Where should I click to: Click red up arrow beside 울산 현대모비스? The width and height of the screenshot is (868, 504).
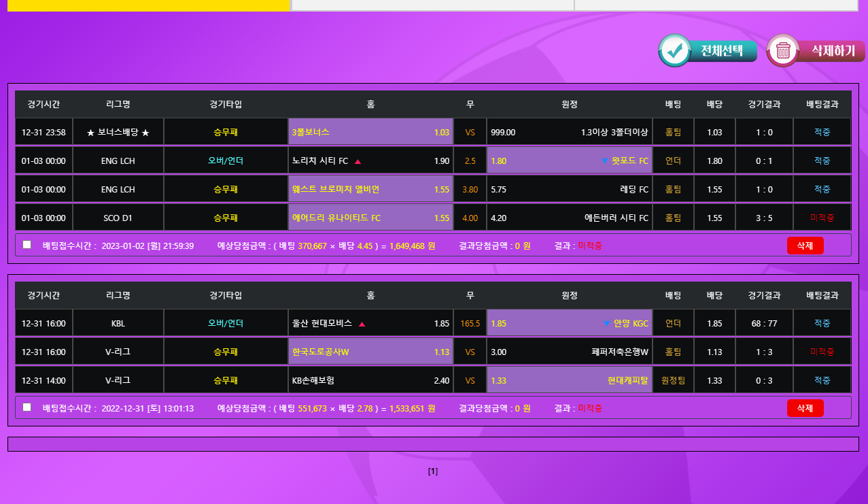pyautogui.click(x=362, y=324)
